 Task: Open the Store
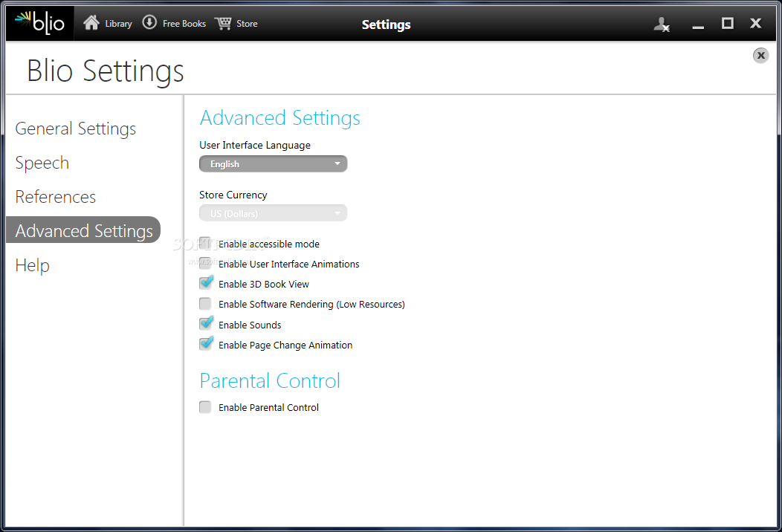click(247, 24)
